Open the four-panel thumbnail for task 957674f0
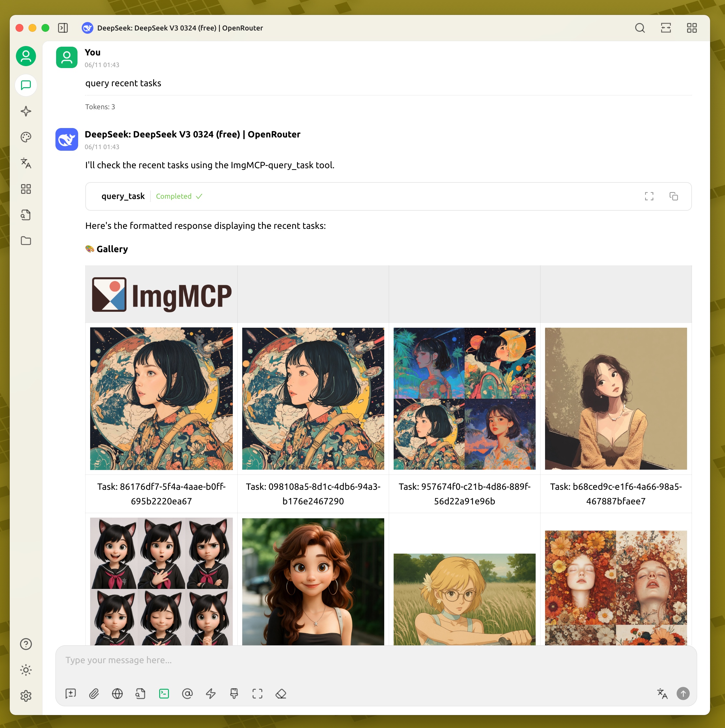725x728 pixels. (465, 399)
